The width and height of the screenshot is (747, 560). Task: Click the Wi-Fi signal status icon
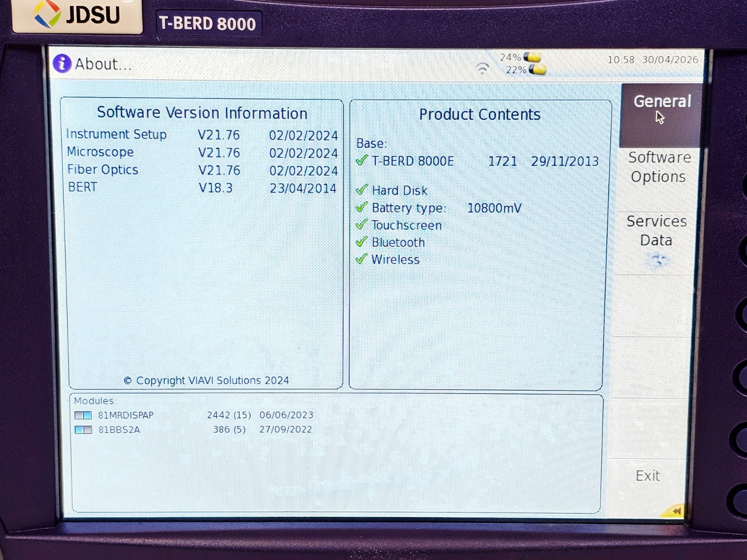coord(482,68)
